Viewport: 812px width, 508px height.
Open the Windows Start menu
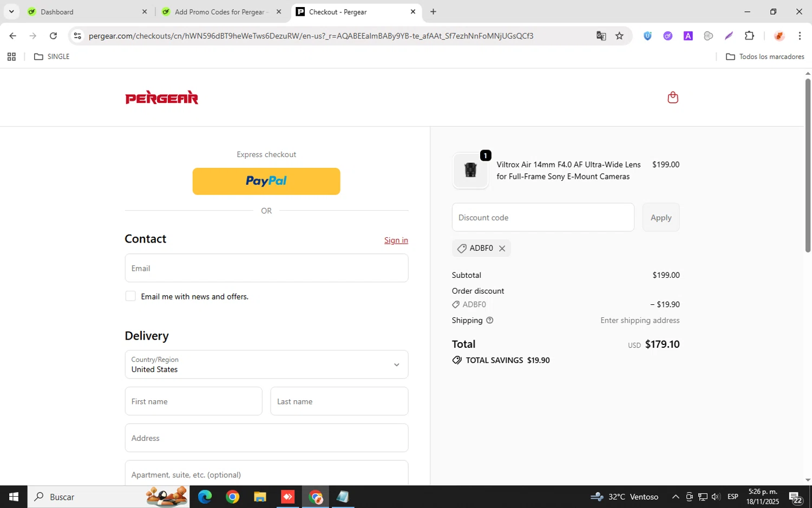click(14, 497)
